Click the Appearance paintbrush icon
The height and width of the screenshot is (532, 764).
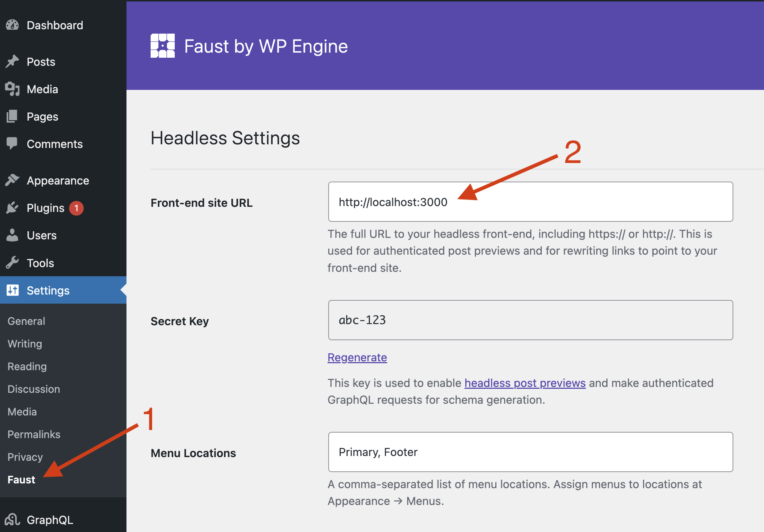coord(12,180)
